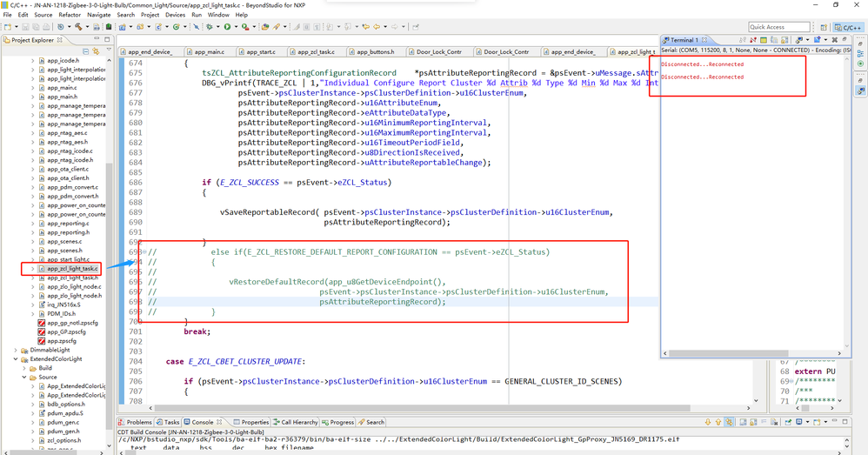Select app_GP.zpscfg file in tree
Screen dimensions: 868x455
pyautogui.click(x=66, y=331)
